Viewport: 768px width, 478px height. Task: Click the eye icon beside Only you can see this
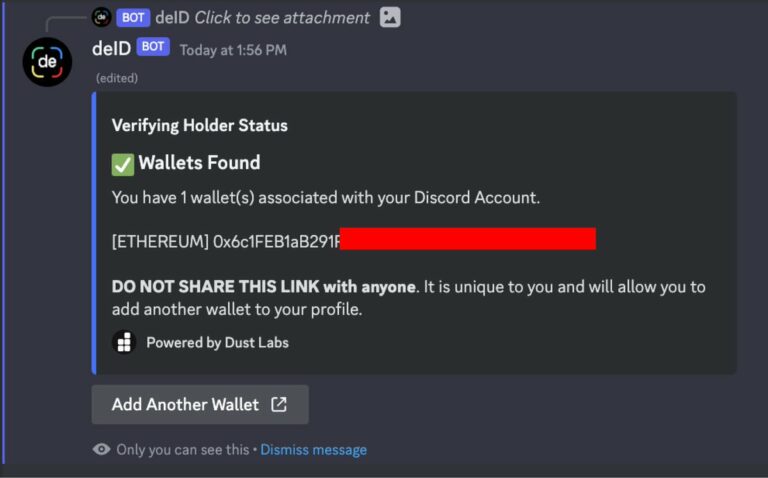coord(101,449)
